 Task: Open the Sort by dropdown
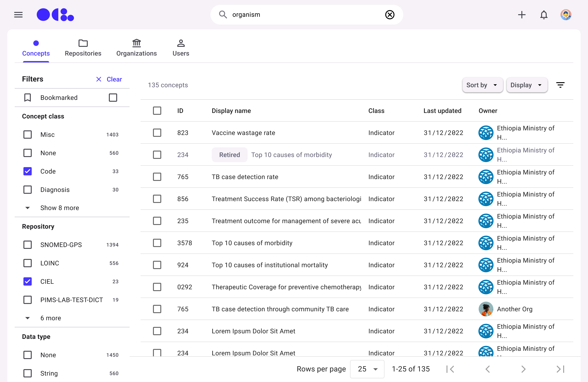pyautogui.click(x=482, y=85)
